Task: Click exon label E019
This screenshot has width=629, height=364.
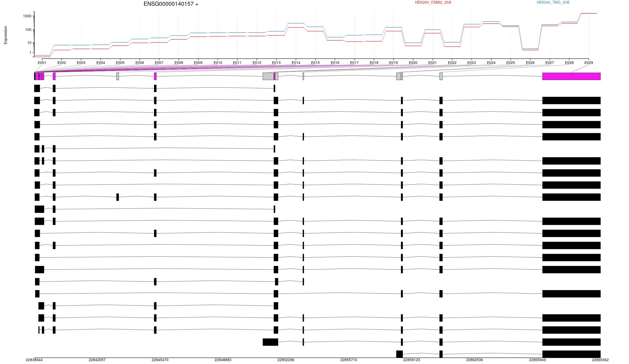Action: 393,63
